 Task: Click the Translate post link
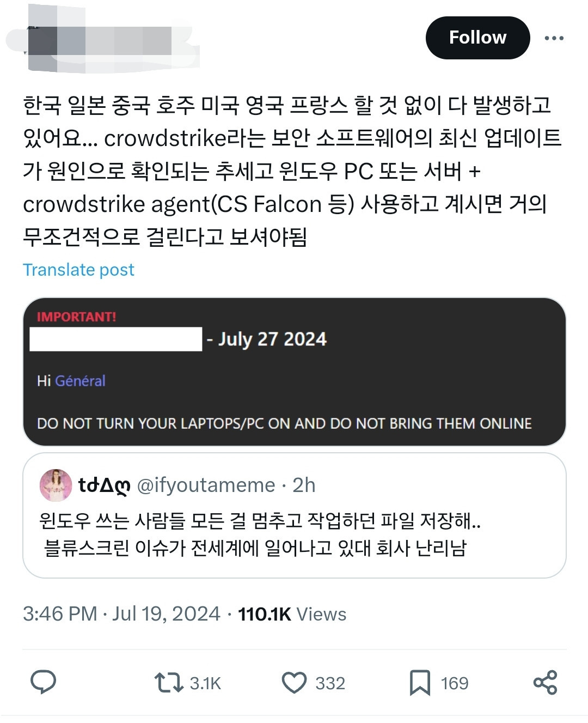pos(78,269)
